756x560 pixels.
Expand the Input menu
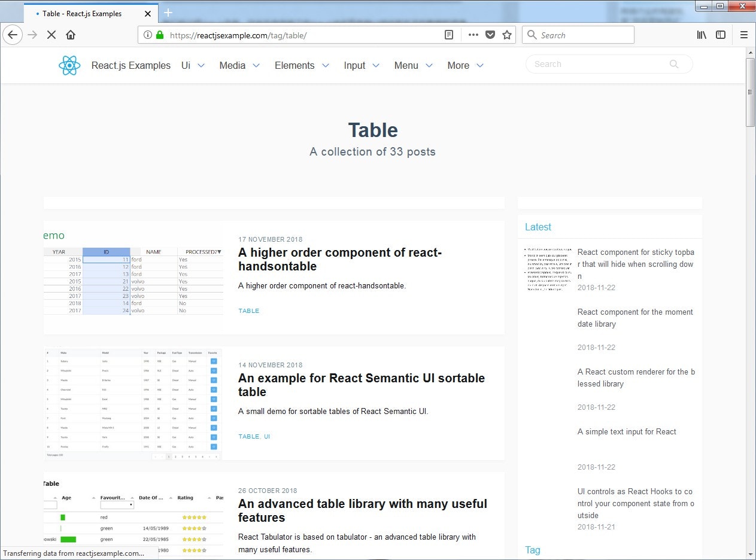click(362, 65)
